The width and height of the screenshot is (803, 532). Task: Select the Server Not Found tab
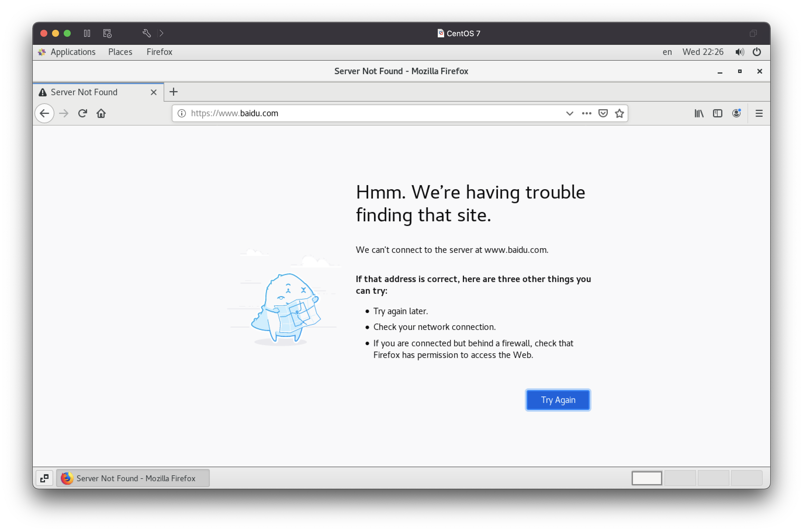(x=98, y=92)
